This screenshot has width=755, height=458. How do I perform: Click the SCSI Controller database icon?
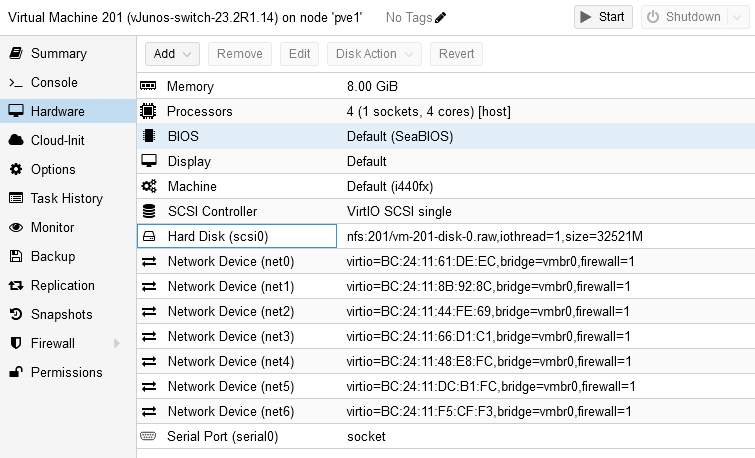[x=149, y=211]
